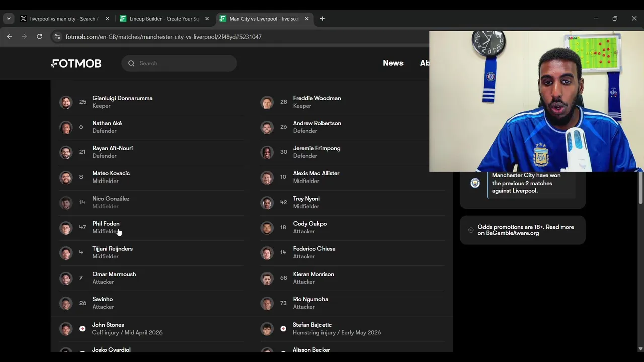Open Cody Gakpo's player page
This screenshot has width=644, height=362.
[309, 224]
